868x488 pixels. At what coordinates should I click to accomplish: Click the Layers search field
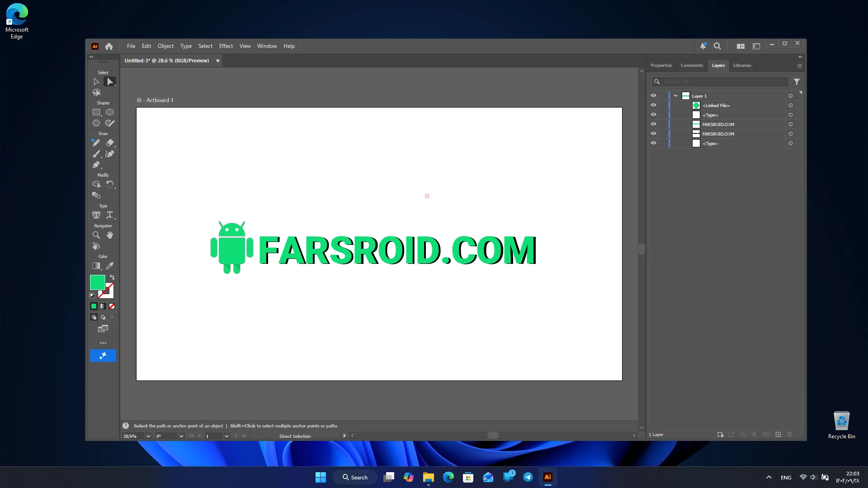(721, 82)
